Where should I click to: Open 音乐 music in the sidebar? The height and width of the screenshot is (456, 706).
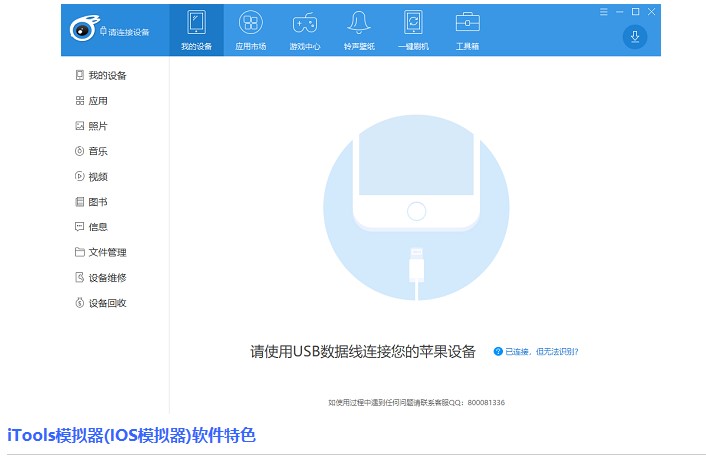91,151
